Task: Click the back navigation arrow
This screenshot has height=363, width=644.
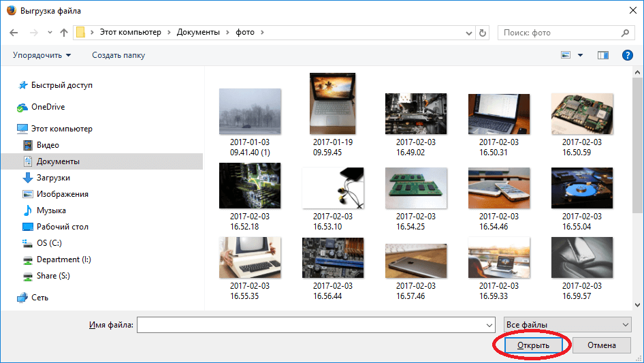Action: pos(14,33)
